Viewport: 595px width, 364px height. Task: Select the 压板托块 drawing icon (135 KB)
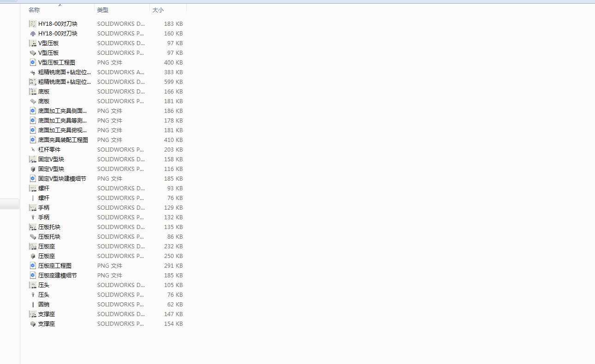(33, 227)
